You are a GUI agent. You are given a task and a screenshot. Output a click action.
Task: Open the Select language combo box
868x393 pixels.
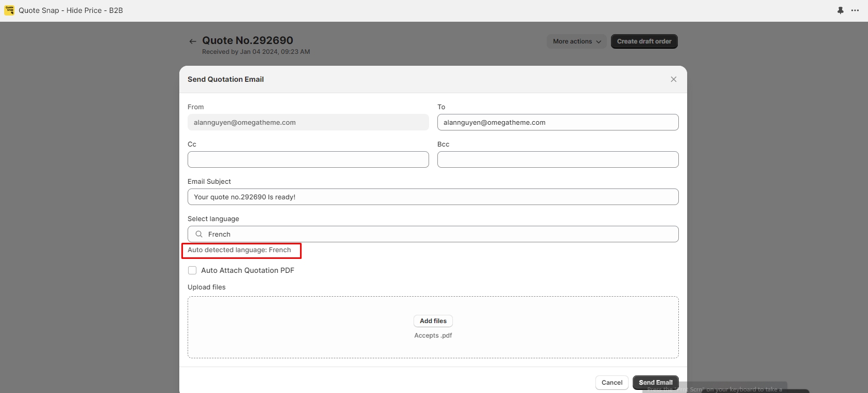[x=433, y=234]
